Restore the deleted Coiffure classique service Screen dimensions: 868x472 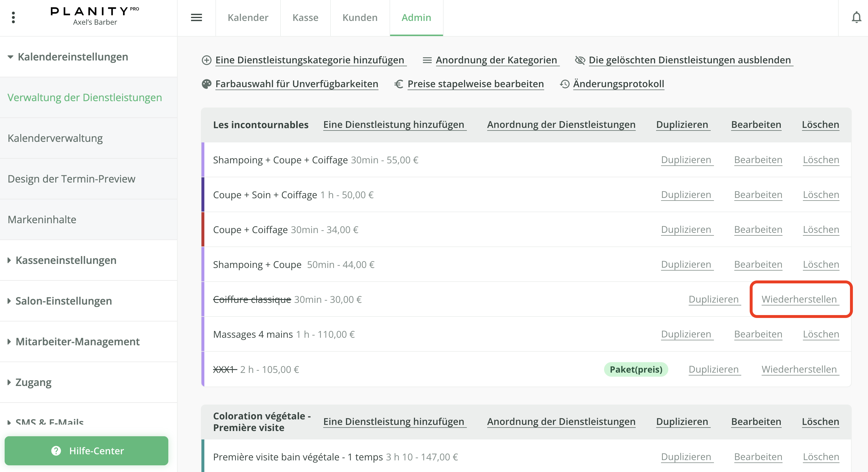coord(799,299)
